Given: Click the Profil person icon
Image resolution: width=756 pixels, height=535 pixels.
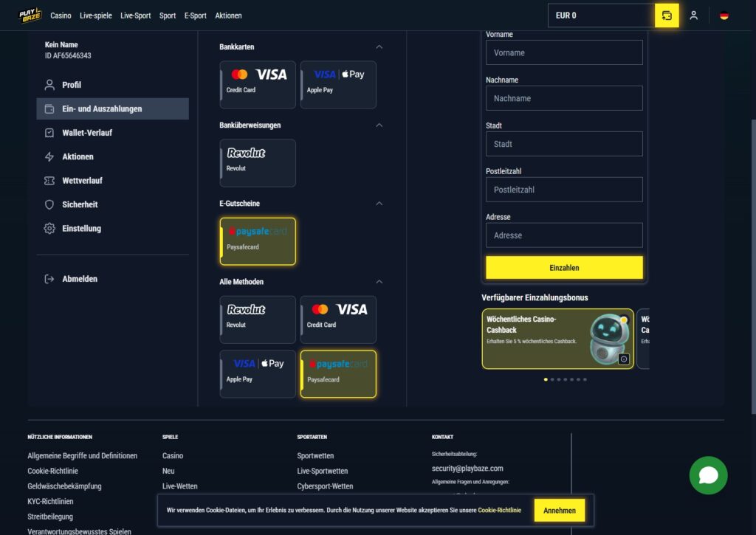Looking at the screenshot, I should (x=49, y=85).
